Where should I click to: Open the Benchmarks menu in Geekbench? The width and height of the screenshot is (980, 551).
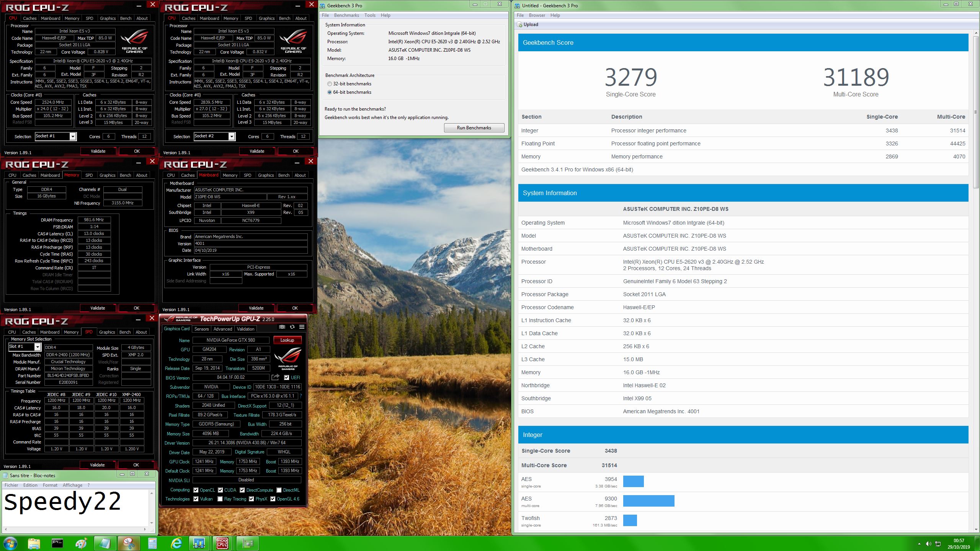(346, 15)
